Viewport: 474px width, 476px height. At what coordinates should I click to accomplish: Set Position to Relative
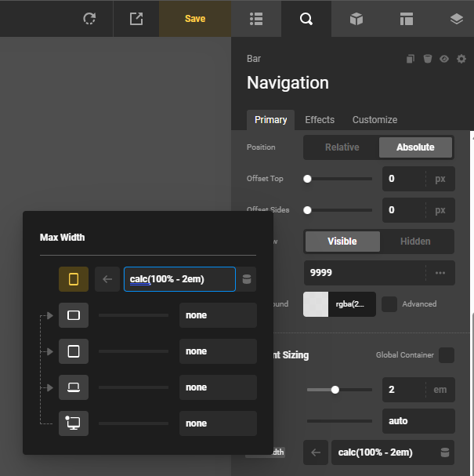[x=342, y=147]
